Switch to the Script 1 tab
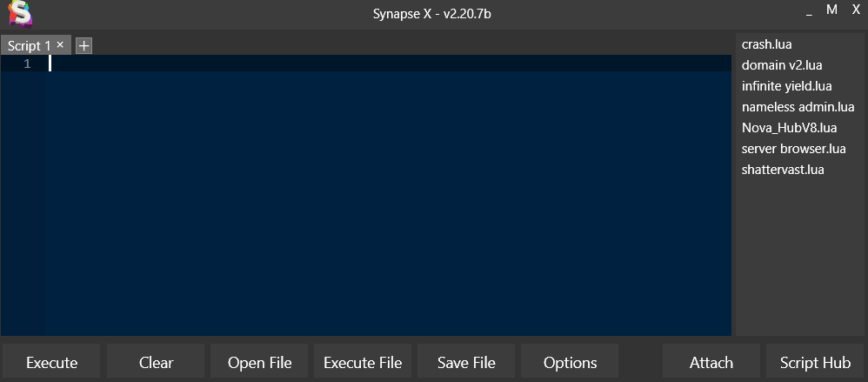The image size is (868, 382). (x=29, y=45)
